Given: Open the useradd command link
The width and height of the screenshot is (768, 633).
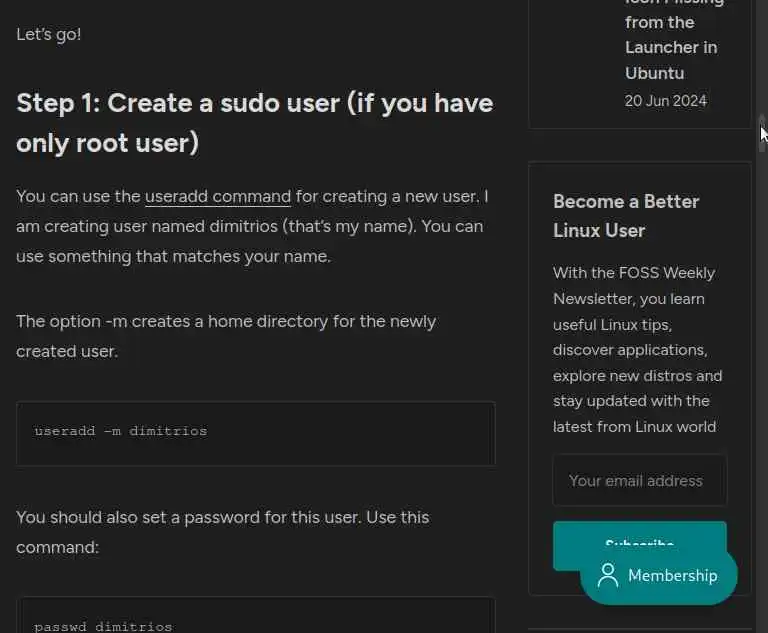Looking at the screenshot, I should pos(218,196).
